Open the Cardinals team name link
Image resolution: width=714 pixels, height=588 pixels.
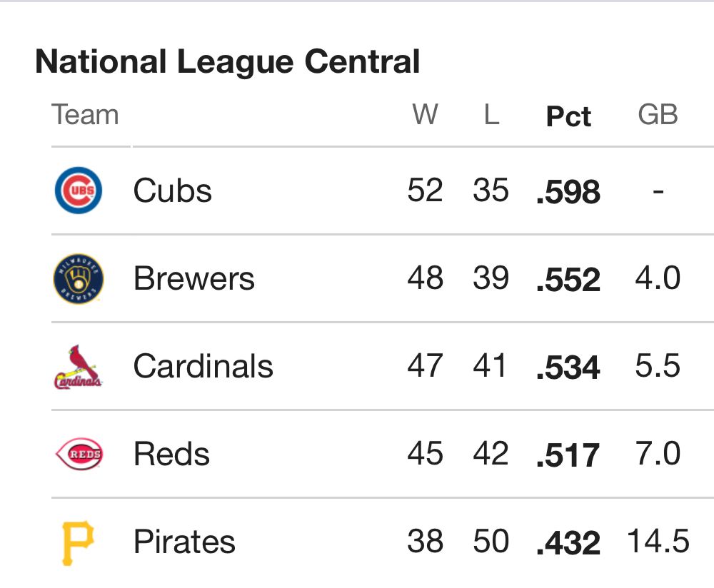point(203,366)
